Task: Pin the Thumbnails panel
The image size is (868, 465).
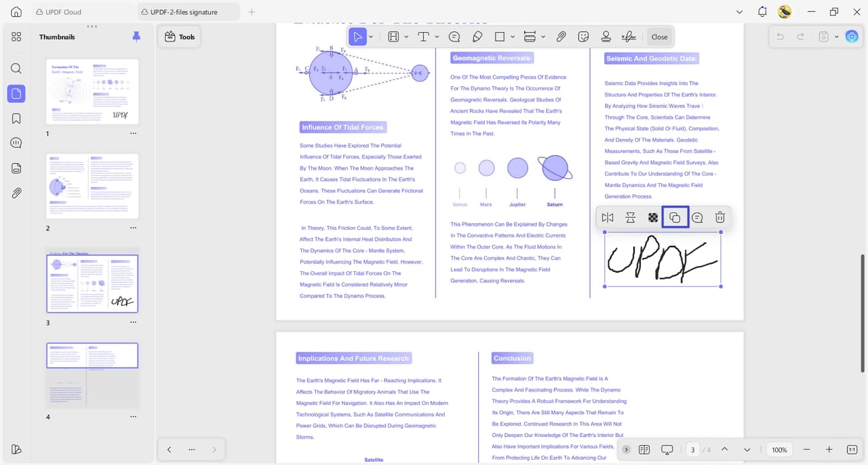Action: (x=136, y=37)
